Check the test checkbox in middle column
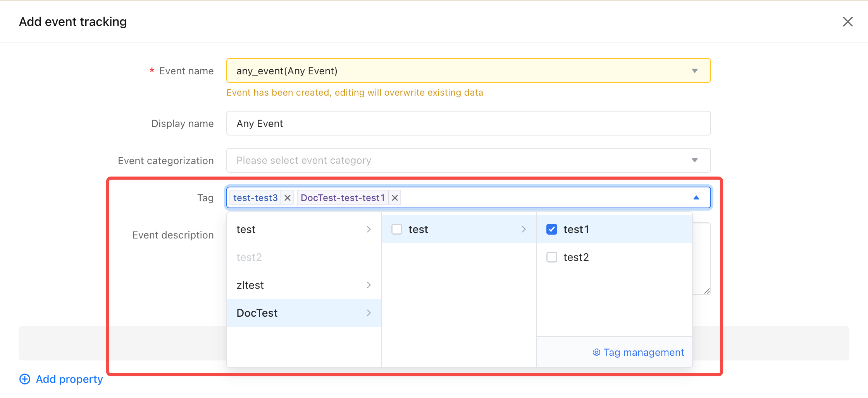868x398 pixels. coord(397,229)
